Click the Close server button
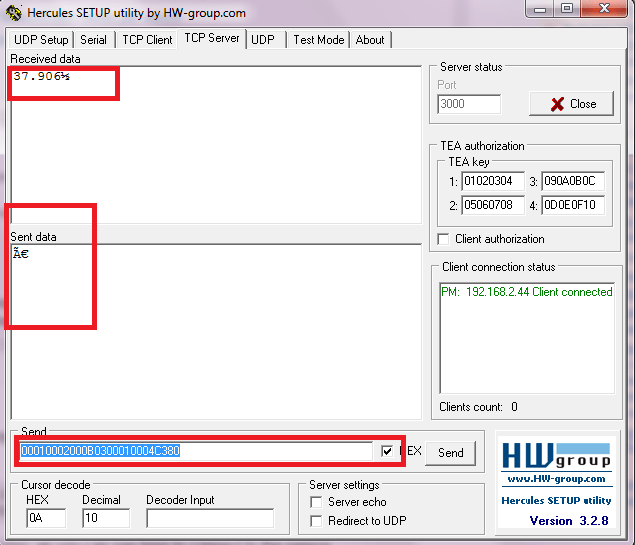The image size is (635, 545). pyautogui.click(x=571, y=104)
